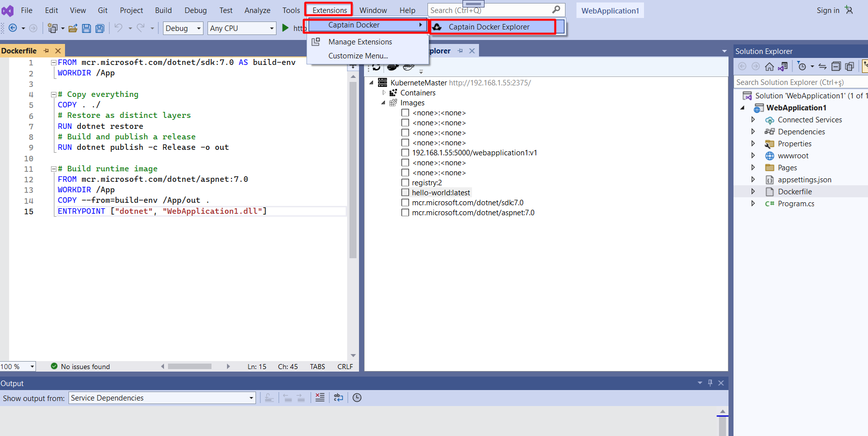The width and height of the screenshot is (868, 436).
Task: Click the Solution Explorer Home icon
Action: pyautogui.click(x=769, y=66)
